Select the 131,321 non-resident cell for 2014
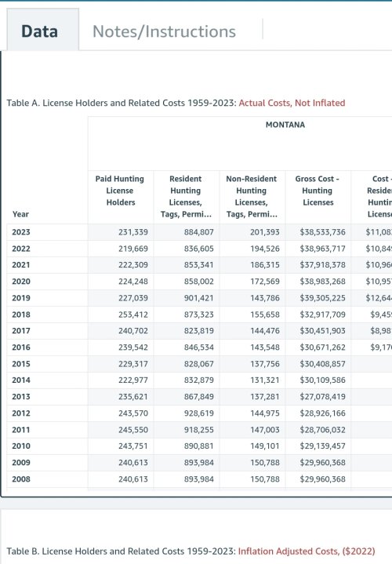Image resolution: width=392 pixels, height=564 pixels. pyautogui.click(x=265, y=380)
